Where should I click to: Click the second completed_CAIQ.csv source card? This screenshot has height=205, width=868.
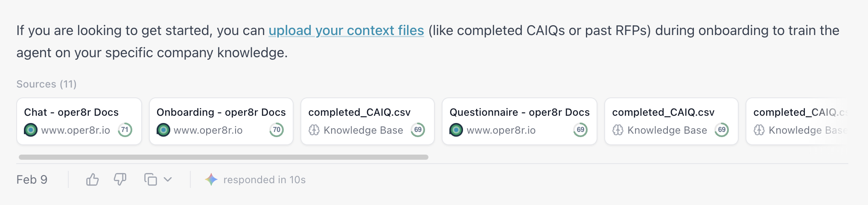[671, 121]
